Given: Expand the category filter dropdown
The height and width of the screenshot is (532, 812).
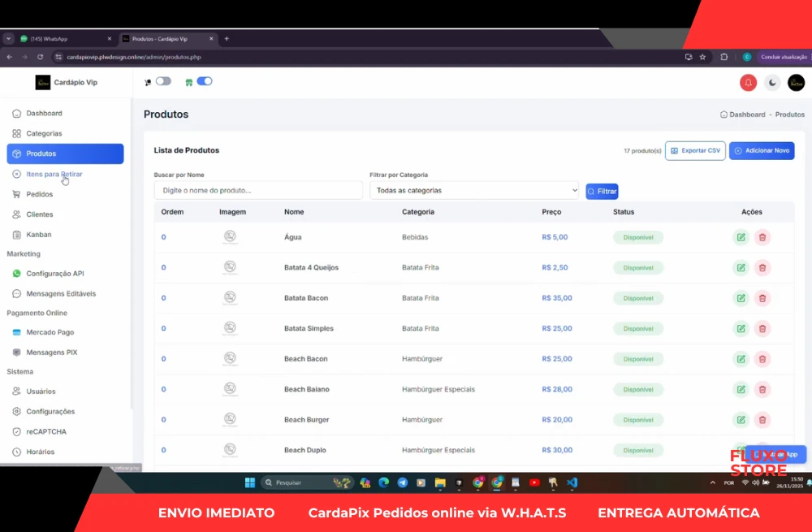Looking at the screenshot, I should click(x=473, y=190).
